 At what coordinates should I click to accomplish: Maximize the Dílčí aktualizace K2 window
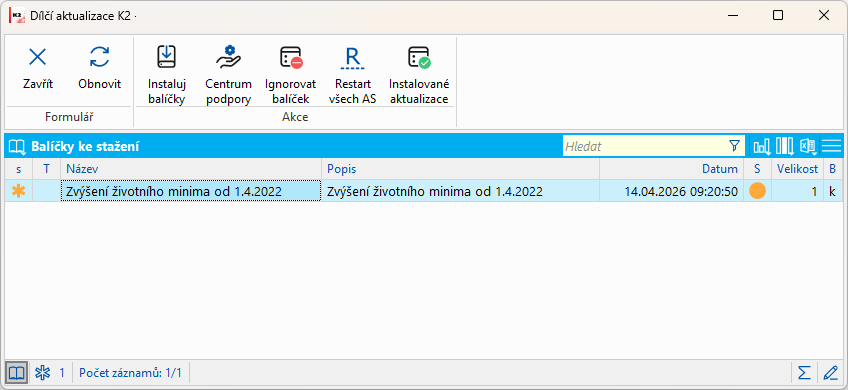pyautogui.click(x=778, y=16)
